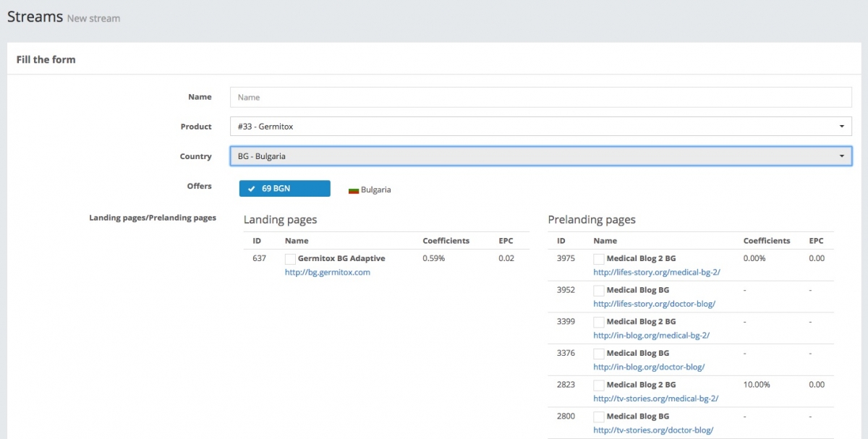Select Medical Blog BG checkbox ID 3952
The image size is (868, 439).
point(598,291)
